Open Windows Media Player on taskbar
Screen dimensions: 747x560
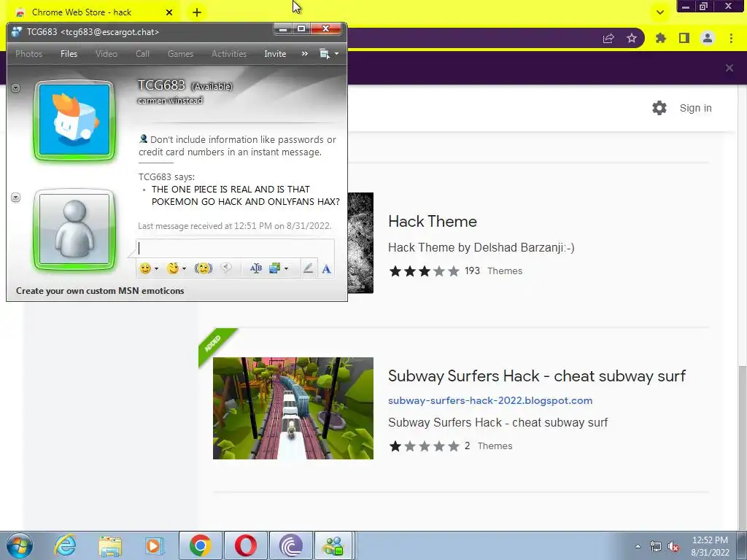pyautogui.click(x=154, y=545)
